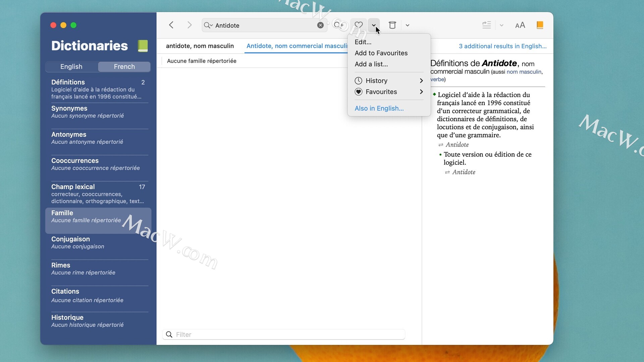Image resolution: width=644 pixels, height=362 pixels.
Task: Go forward with the right arrow button
Action: click(x=190, y=25)
